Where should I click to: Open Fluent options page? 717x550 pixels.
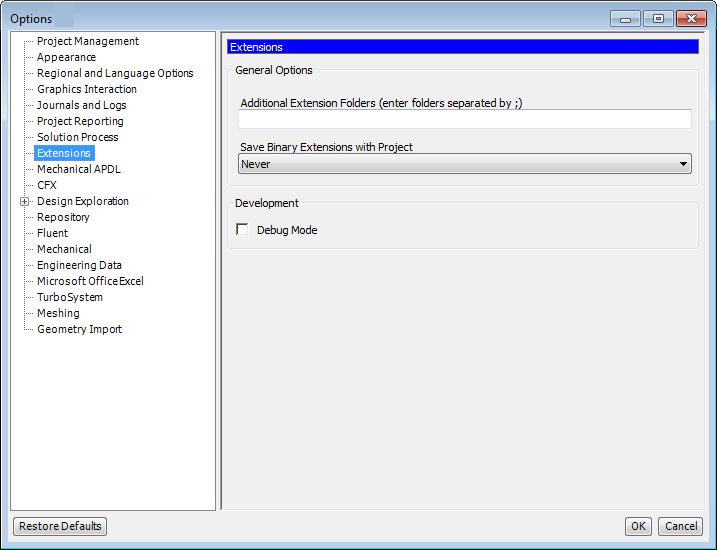[x=52, y=233]
